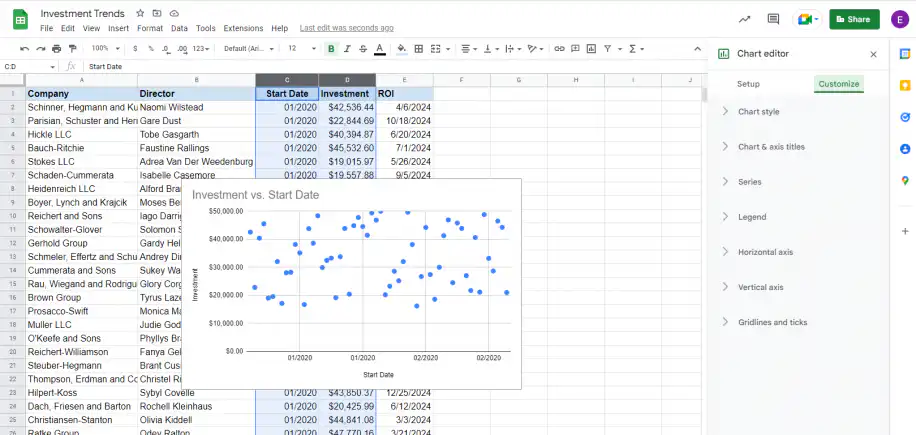Open the Borders tool
The width and height of the screenshot is (916, 435).
[x=418, y=49]
